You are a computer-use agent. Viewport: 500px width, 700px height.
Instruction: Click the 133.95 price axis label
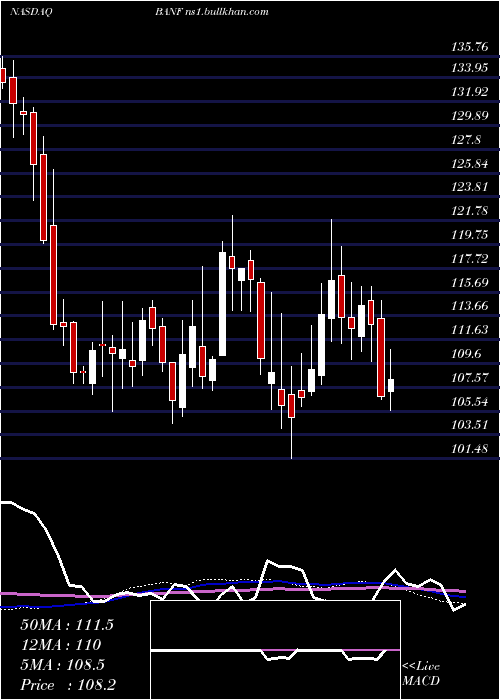pos(469,68)
